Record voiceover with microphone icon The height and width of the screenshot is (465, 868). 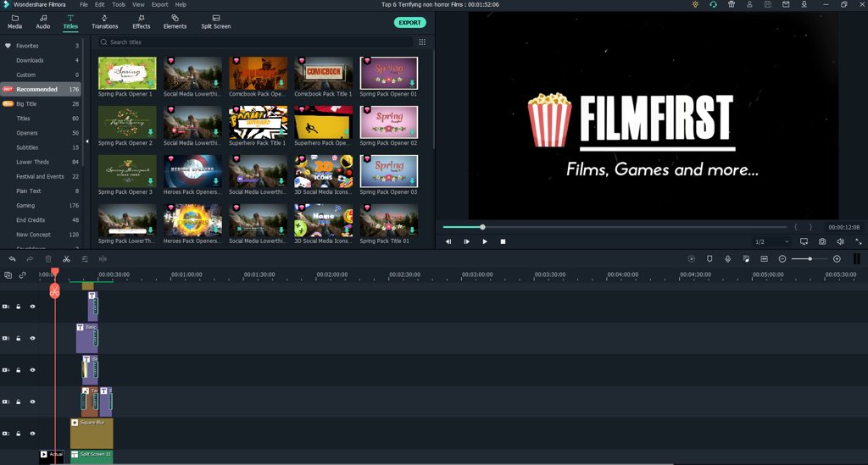pyautogui.click(x=728, y=259)
